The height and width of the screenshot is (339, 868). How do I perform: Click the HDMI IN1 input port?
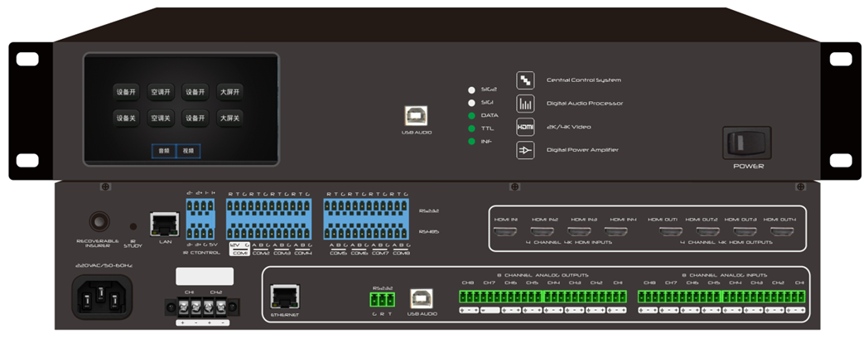pos(505,232)
